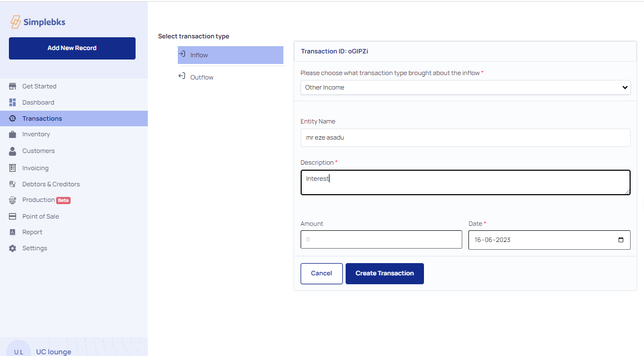Click the Select transaction type heading
This screenshot has height=356, width=644.
tap(194, 36)
